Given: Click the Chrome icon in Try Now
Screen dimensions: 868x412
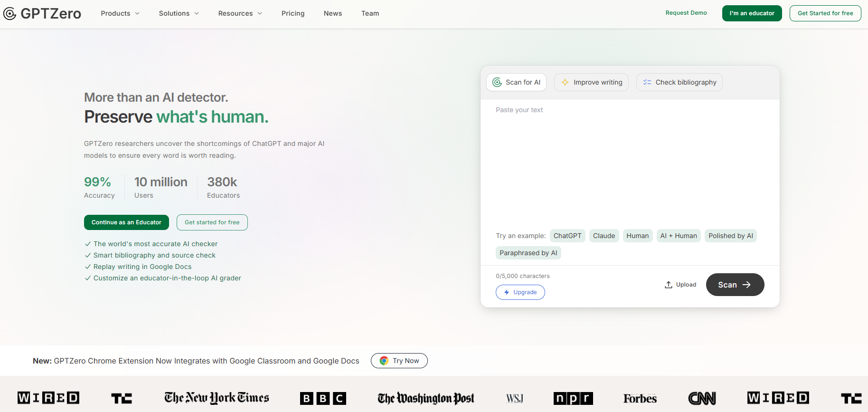Looking at the screenshot, I should click(x=384, y=361).
